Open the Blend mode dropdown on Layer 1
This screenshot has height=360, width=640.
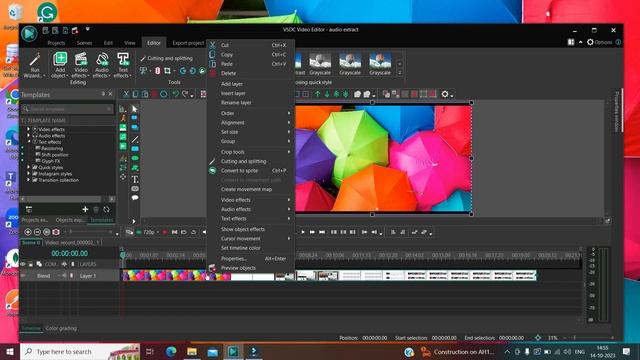(59, 276)
